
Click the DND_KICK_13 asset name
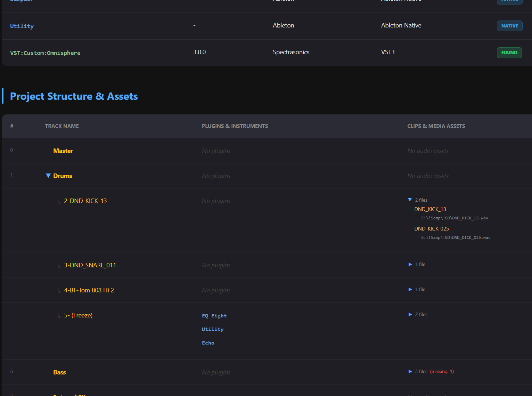click(430, 209)
